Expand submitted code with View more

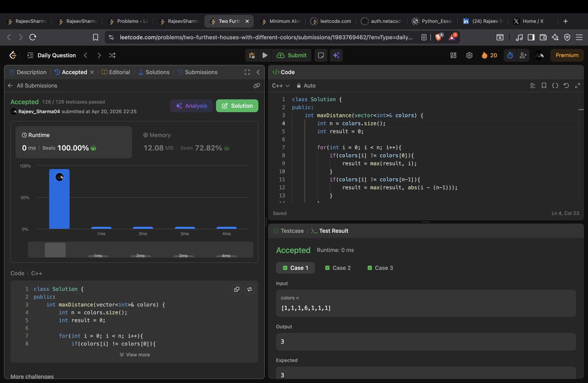134,354
